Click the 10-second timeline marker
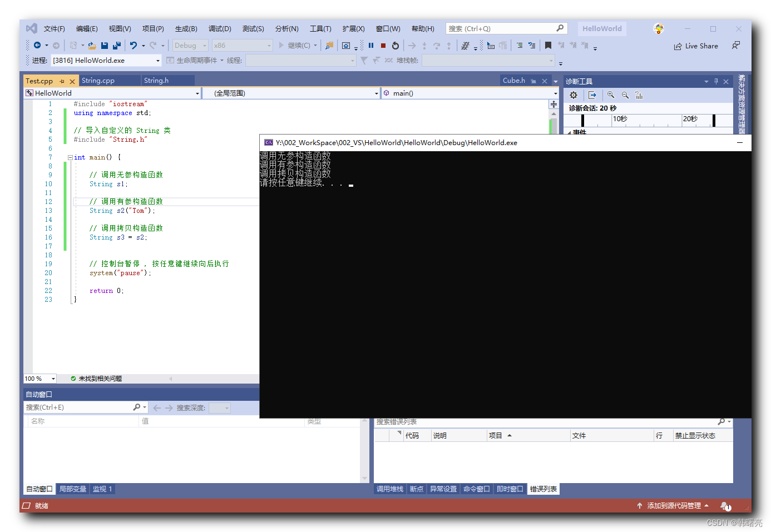Viewport: 771px width, 532px height. [x=620, y=119]
